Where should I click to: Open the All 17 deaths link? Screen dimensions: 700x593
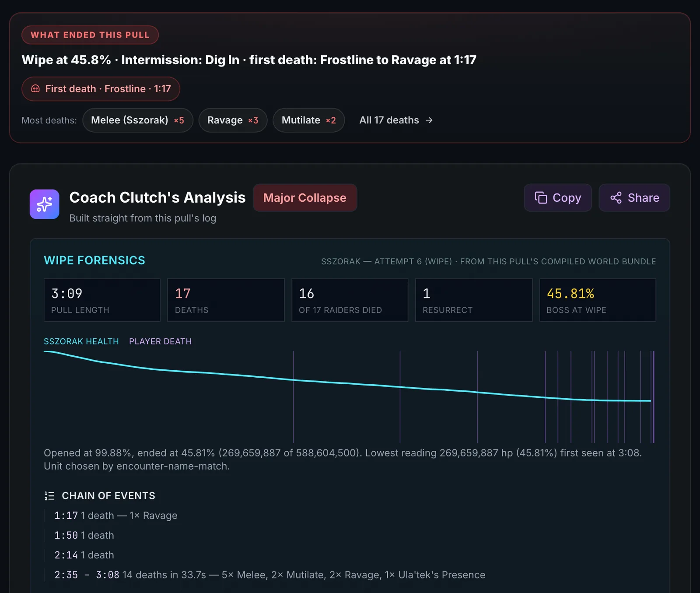(x=396, y=120)
